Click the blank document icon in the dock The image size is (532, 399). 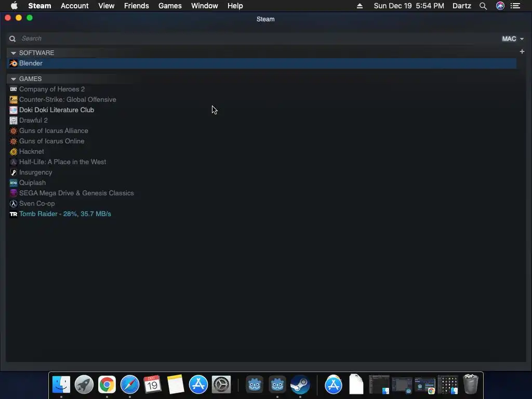click(356, 384)
